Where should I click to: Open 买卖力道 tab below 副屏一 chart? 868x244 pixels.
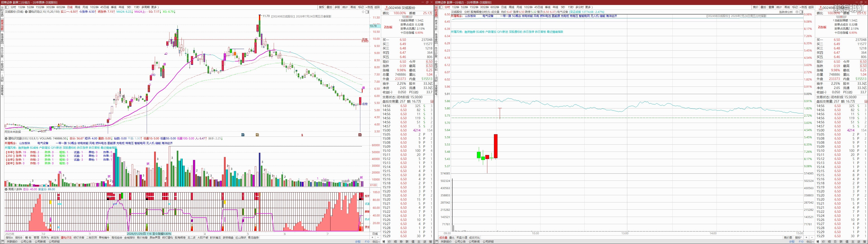(462, 238)
